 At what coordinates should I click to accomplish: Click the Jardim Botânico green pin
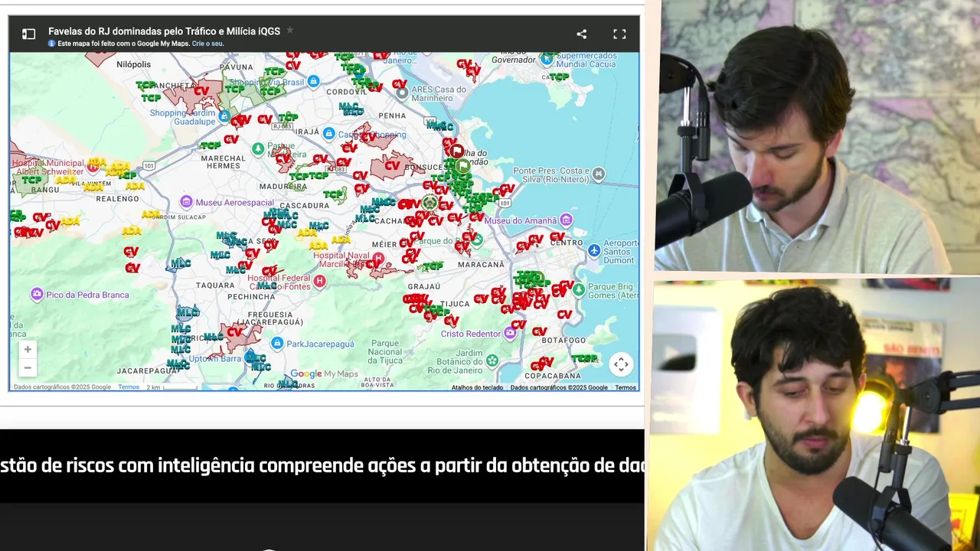pyautogui.click(x=492, y=360)
